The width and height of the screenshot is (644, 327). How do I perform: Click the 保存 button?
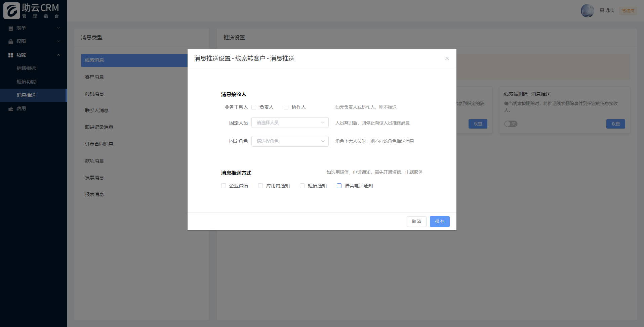coord(440,222)
